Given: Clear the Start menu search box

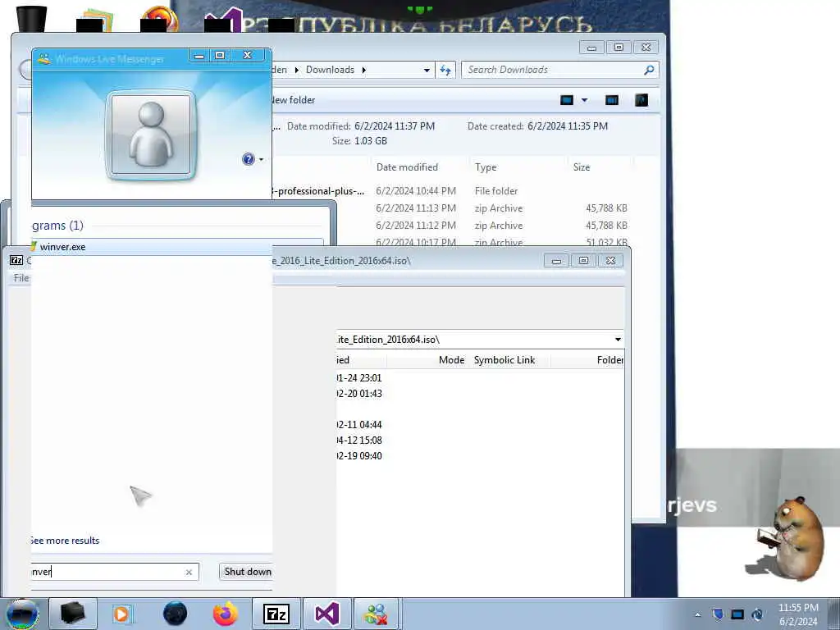Looking at the screenshot, I should [189, 572].
